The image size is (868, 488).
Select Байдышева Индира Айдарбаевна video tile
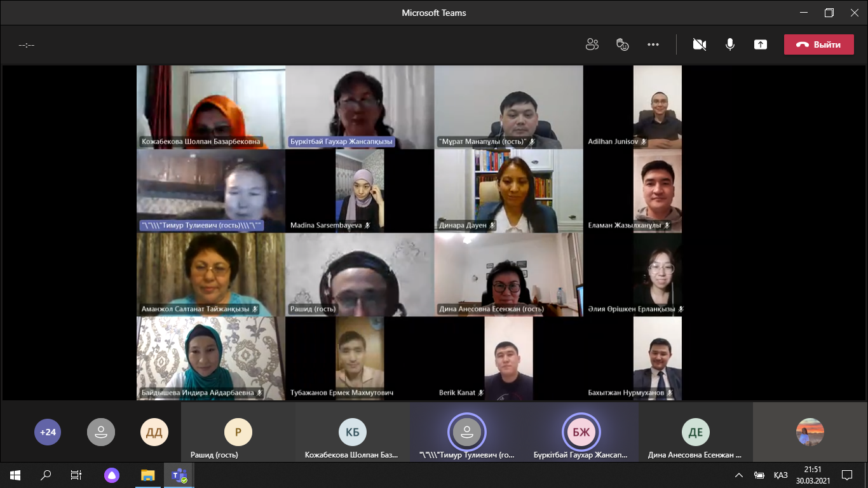(x=211, y=358)
